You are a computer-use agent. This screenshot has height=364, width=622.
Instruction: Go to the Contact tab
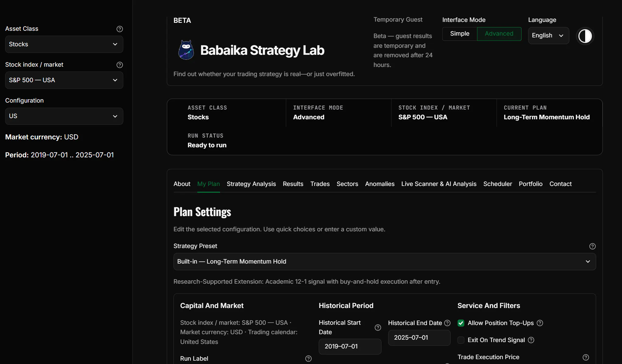[561, 184]
